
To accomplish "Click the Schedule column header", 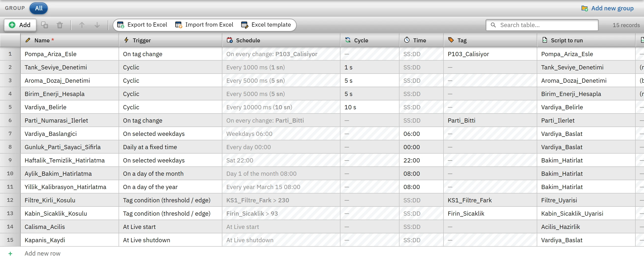I will pyautogui.click(x=281, y=40).
